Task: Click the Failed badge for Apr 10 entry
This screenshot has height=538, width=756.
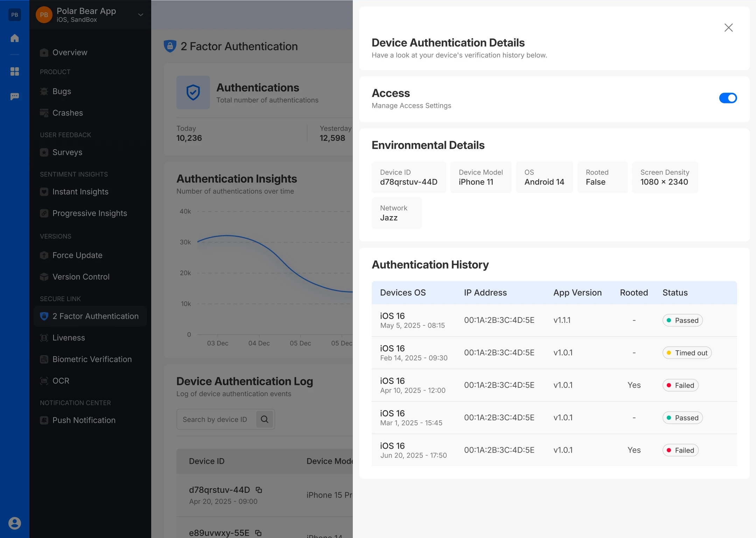Action: (680, 385)
